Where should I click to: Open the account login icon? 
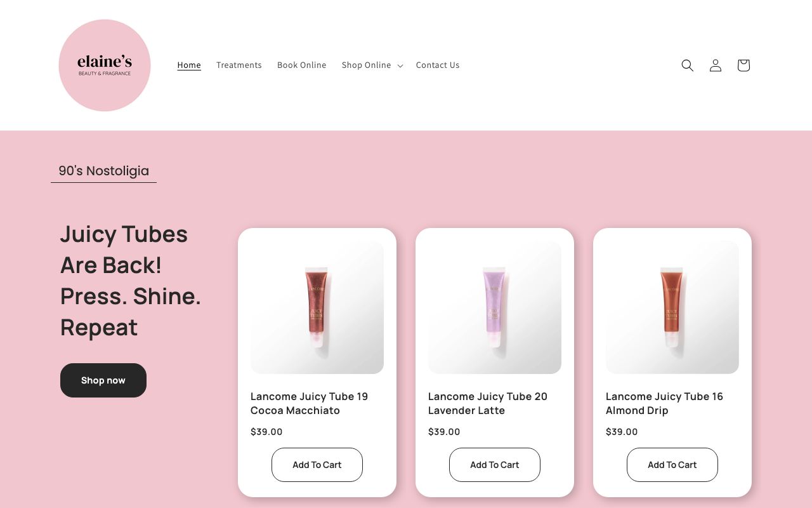click(716, 65)
